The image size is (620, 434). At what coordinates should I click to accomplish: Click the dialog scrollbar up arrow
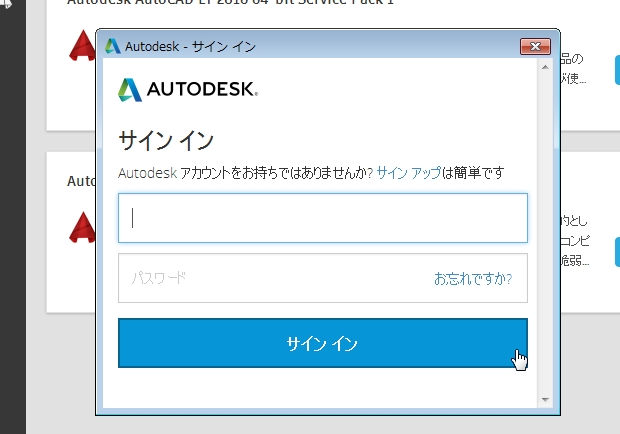545,67
